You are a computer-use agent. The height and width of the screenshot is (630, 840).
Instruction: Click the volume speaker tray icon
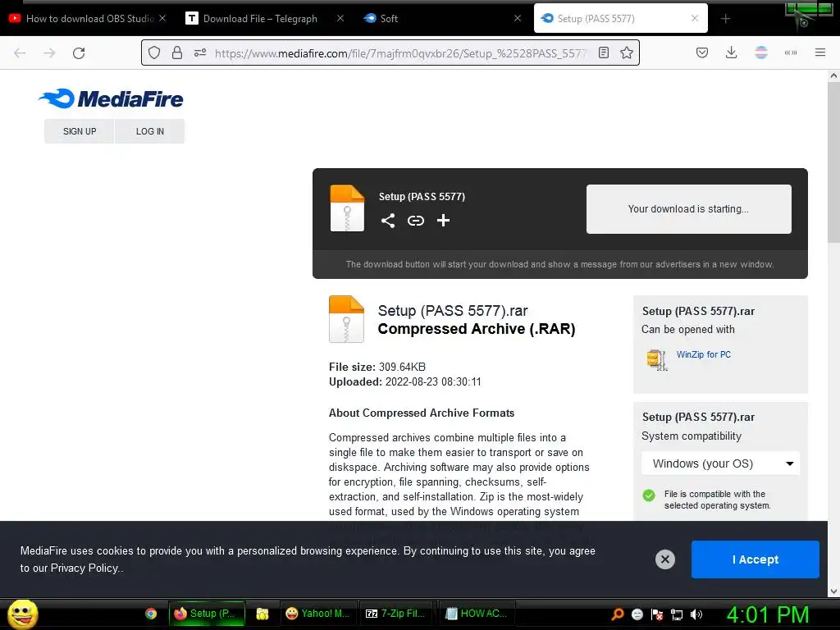696,614
